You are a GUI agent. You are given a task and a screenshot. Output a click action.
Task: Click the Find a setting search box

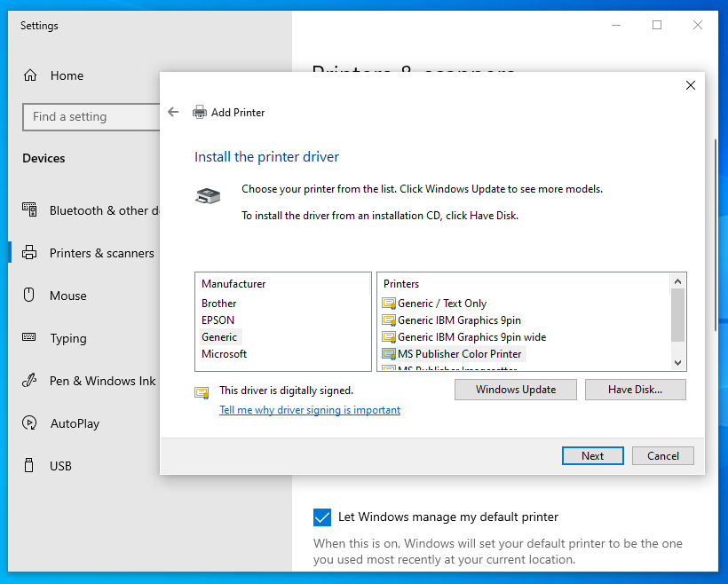[91, 116]
